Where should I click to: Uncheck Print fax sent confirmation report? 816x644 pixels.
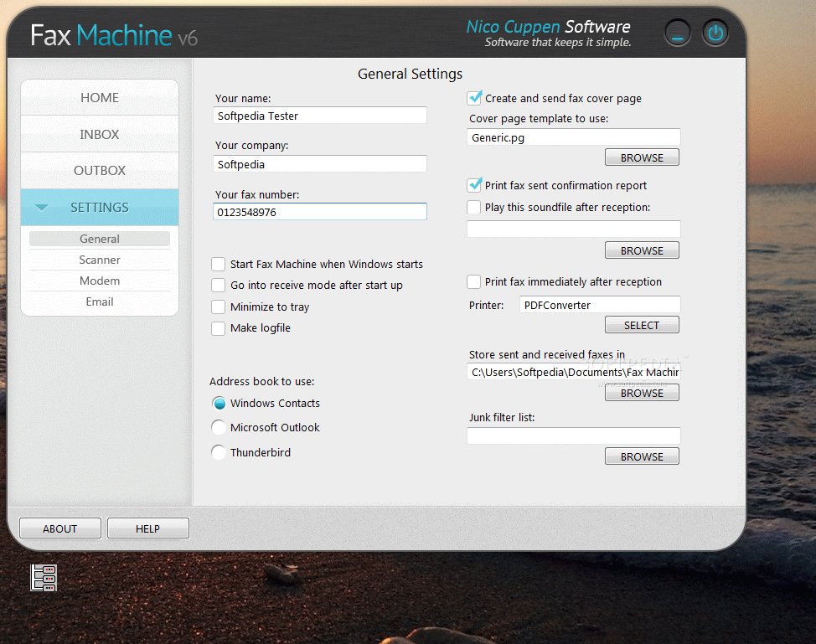click(474, 185)
